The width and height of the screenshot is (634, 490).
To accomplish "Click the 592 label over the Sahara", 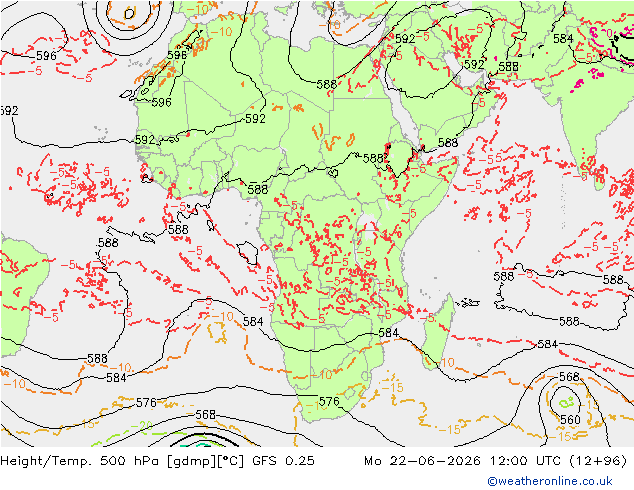I will (256, 118).
